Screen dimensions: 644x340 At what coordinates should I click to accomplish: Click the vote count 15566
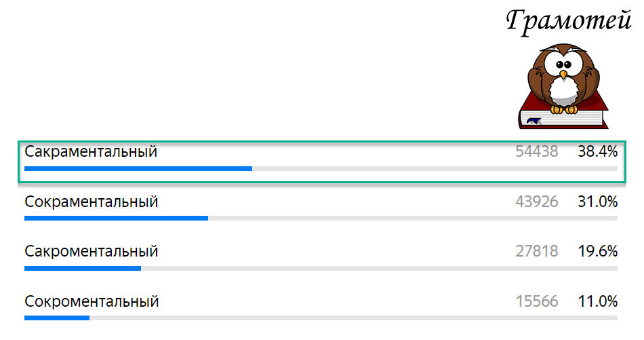click(x=537, y=302)
